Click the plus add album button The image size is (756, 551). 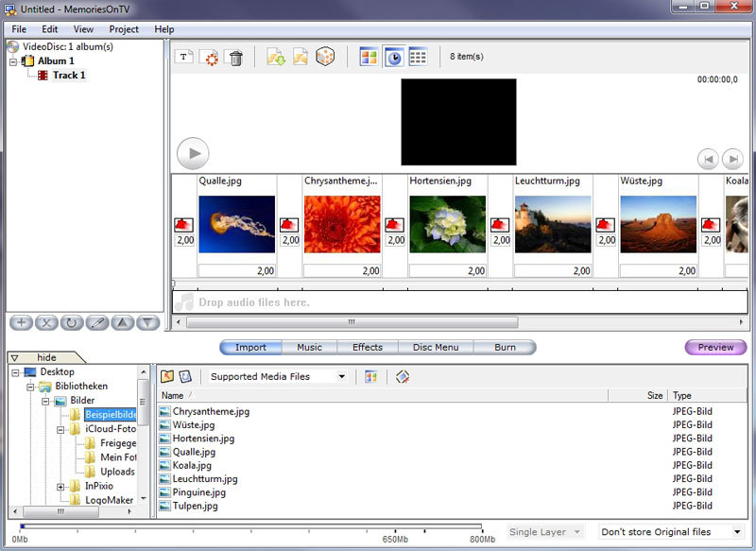[x=21, y=323]
